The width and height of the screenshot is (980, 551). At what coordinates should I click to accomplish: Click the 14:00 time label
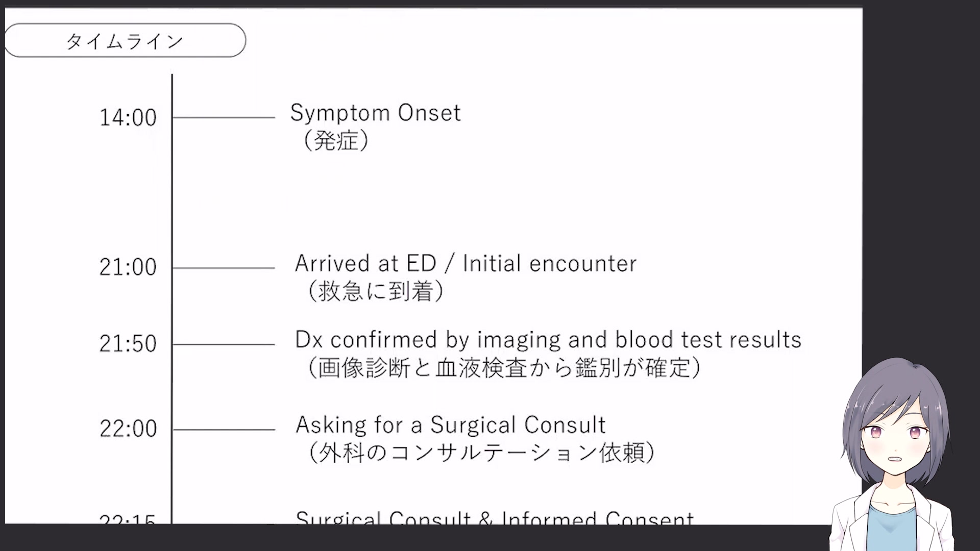point(128,118)
